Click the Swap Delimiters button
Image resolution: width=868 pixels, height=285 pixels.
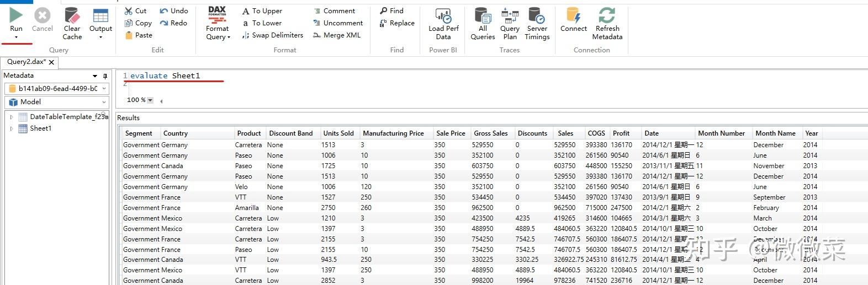(273, 35)
